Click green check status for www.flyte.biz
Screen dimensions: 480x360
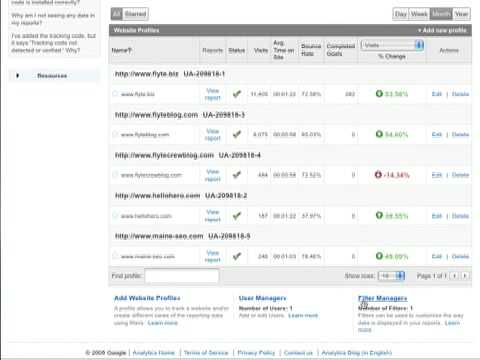(x=237, y=94)
